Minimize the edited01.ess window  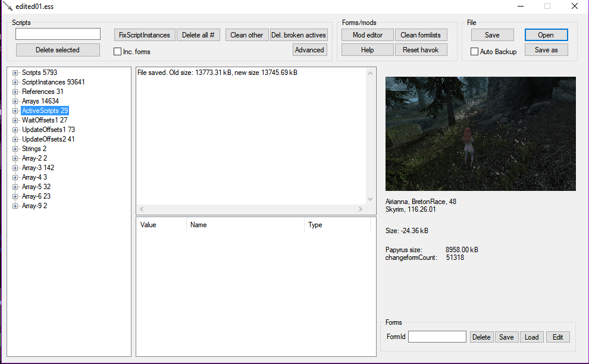(521, 7)
